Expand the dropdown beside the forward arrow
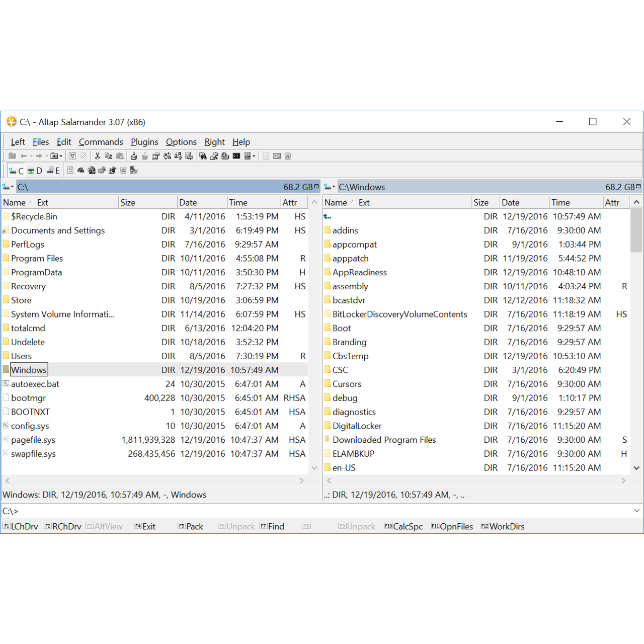 (x=46, y=156)
